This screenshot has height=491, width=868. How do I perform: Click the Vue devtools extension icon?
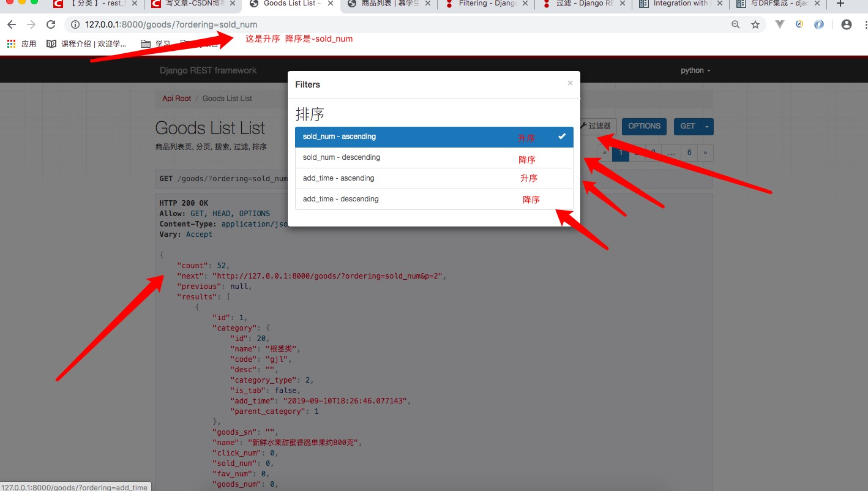coord(780,24)
